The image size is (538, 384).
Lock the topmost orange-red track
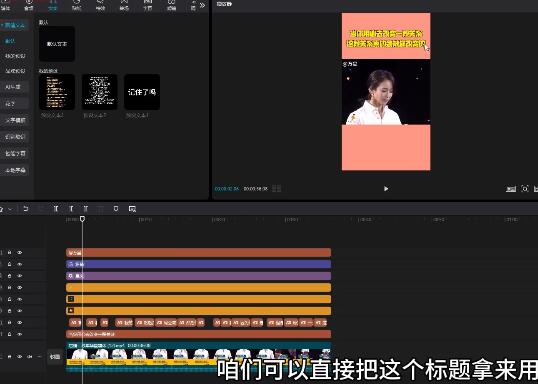click(10, 253)
